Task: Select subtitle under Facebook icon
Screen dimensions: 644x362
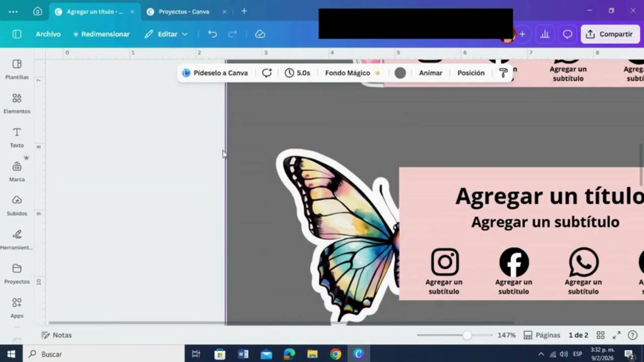Action: [x=514, y=287]
